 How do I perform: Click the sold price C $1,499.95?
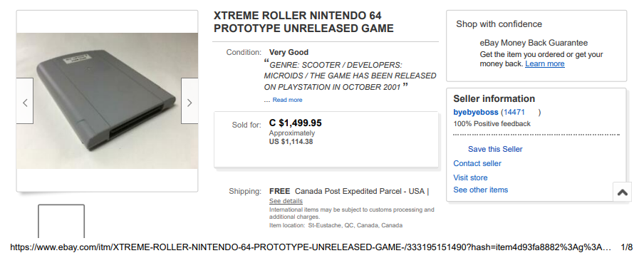296,123
